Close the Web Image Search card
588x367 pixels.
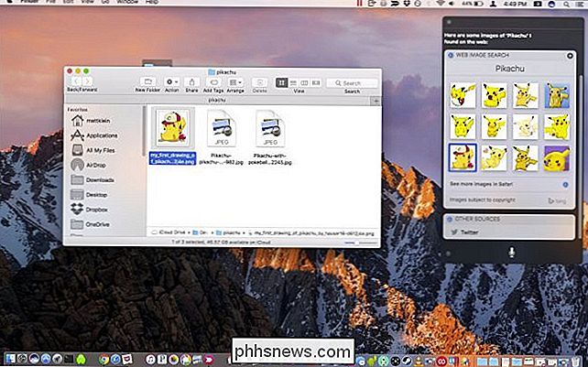pos(570,56)
